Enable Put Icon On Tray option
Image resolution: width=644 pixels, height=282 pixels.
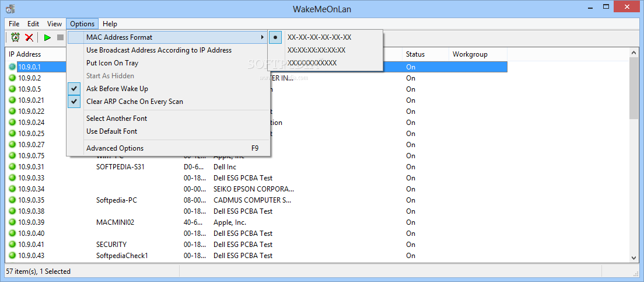coord(169,63)
